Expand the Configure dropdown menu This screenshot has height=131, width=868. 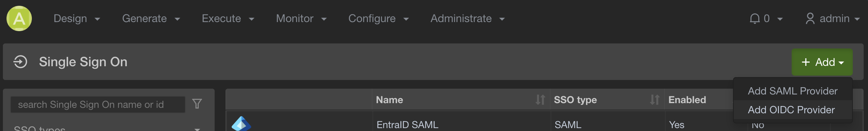point(379,18)
